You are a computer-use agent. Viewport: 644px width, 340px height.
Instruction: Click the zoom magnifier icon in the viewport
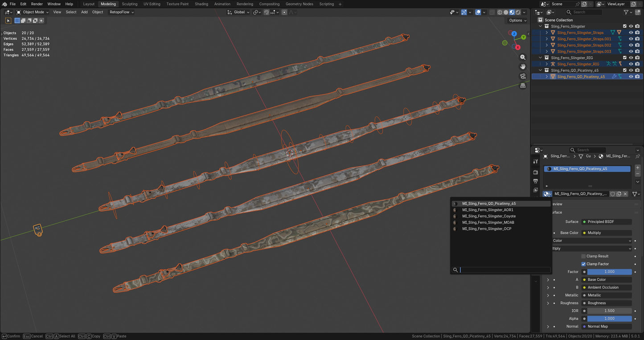pyautogui.click(x=523, y=57)
